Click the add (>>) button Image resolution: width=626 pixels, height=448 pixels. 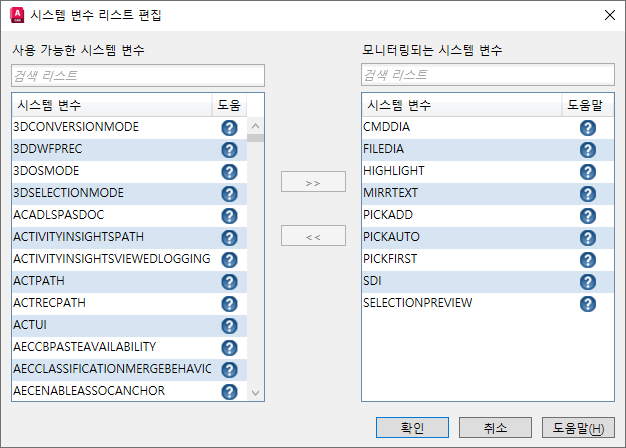pyautogui.click(x=313, y=182)
